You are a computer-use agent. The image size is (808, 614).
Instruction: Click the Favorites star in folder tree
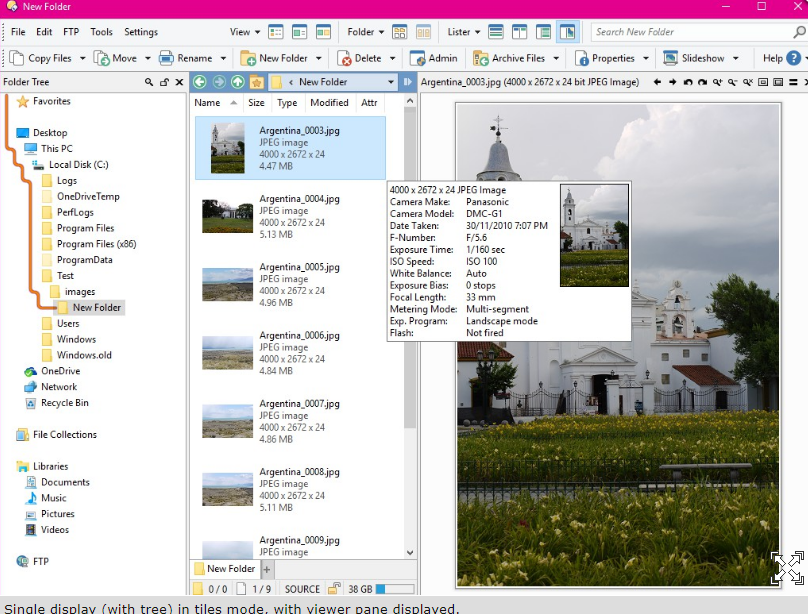(23, 102)
